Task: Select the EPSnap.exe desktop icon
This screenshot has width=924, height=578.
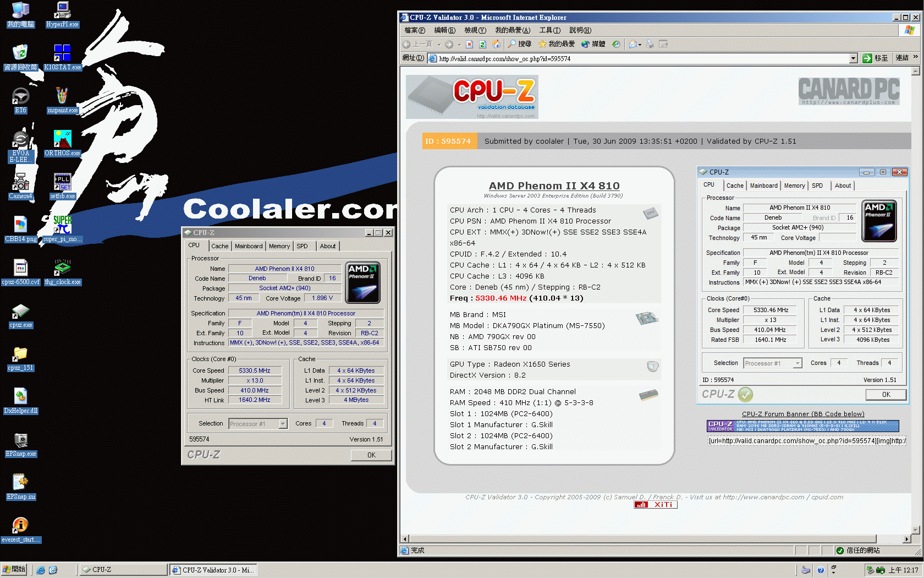Action: (20, 444)
